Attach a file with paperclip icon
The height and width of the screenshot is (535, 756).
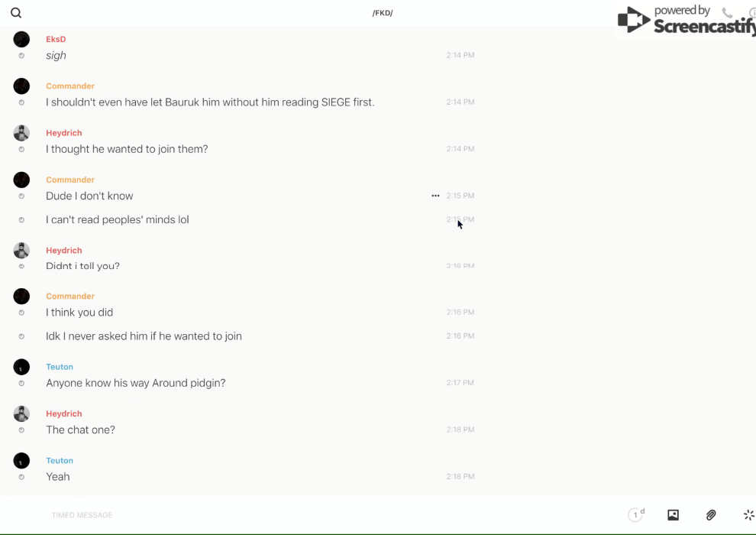coord(711,515)
